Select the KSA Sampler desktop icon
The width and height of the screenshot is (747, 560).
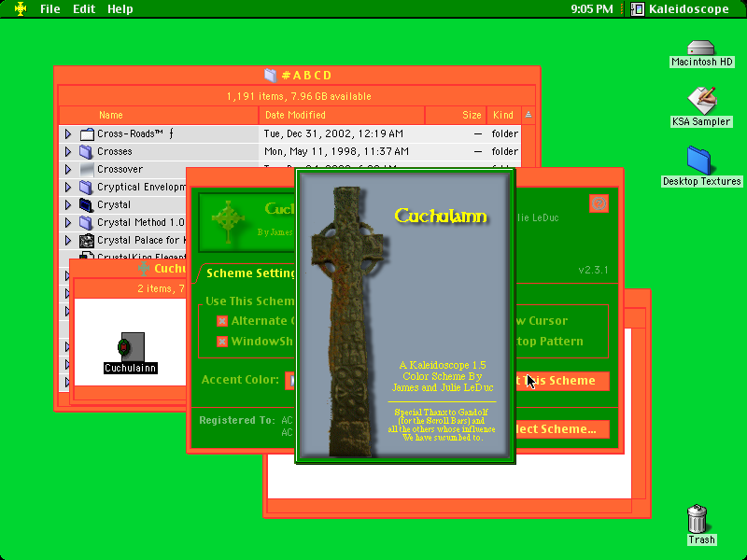(701, 101)
